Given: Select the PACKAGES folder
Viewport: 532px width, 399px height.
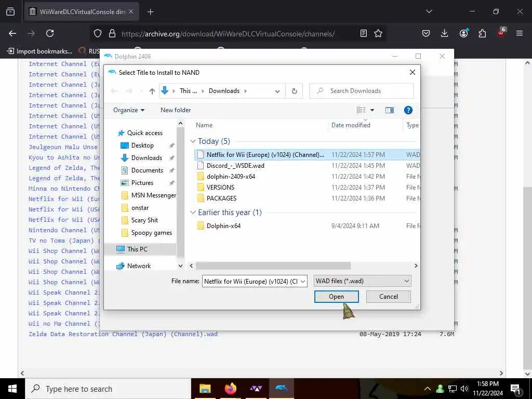Looking at the screenshot, I should (221, 198).
